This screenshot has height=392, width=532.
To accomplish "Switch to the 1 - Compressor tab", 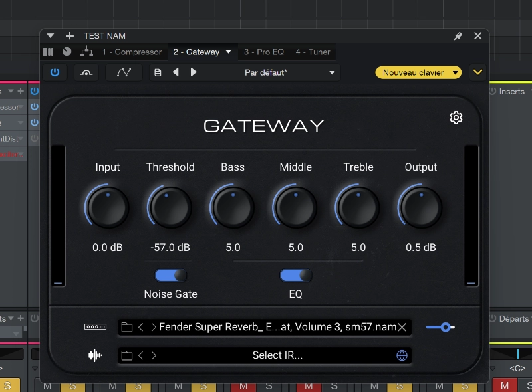I will [132, 52].
